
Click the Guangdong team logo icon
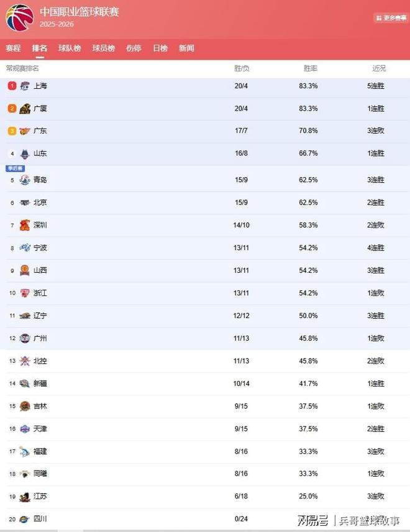[x=25, y=131]
